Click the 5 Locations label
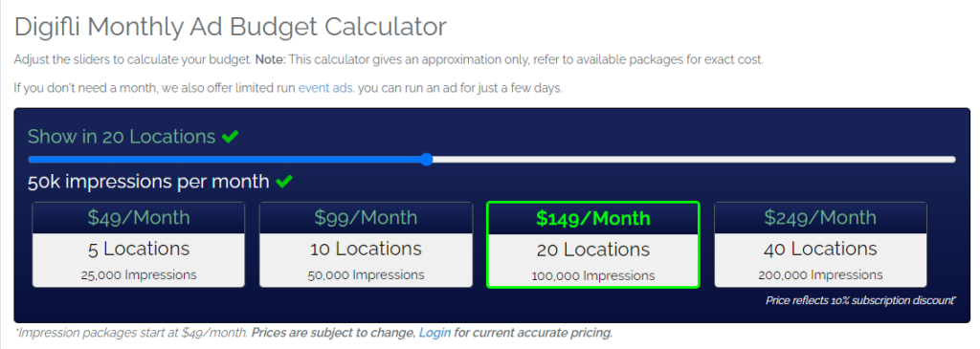The width and height of the screenshot is (980, 349). click(x=139, y=250)
